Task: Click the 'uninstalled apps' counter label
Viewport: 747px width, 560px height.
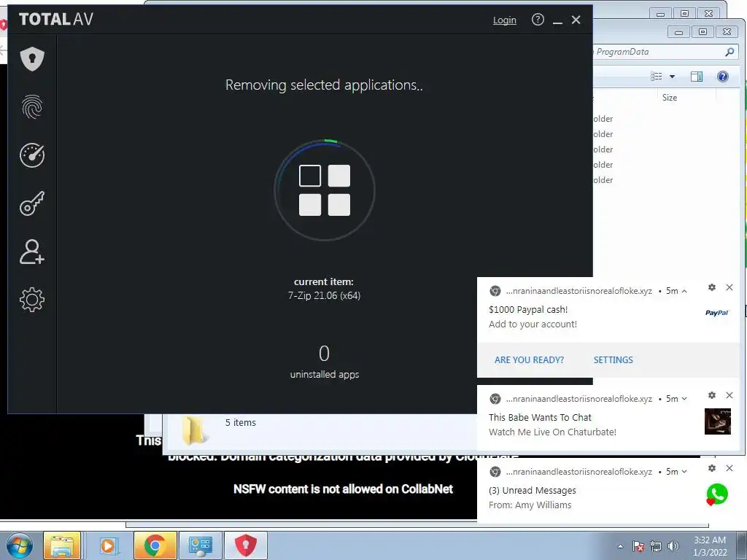Action: pyautogui.click(x=325, y=375)
